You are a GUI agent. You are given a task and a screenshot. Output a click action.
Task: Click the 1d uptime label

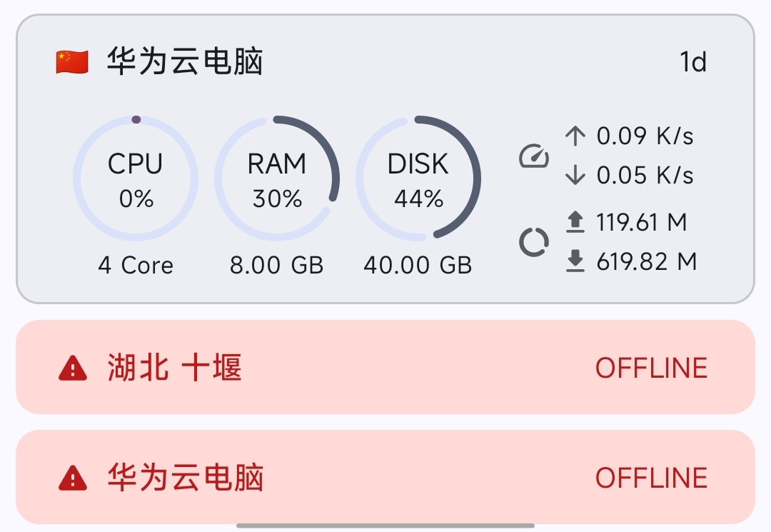click(692, 63)
